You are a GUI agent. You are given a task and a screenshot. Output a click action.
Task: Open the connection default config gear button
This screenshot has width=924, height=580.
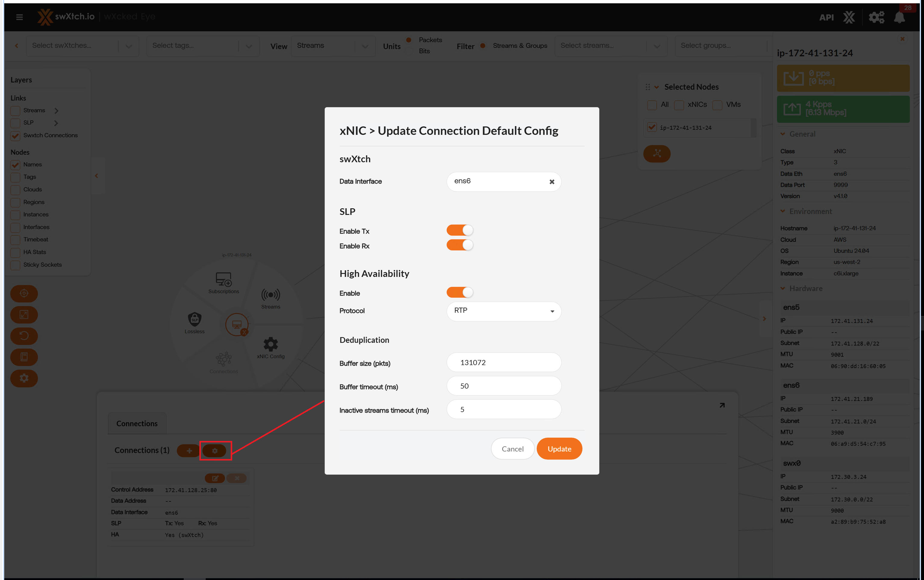tap(215, 451)
